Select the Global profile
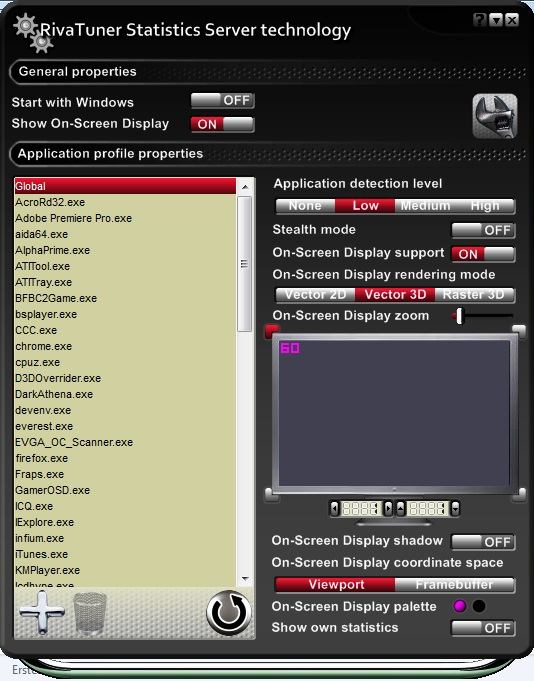 coord(125,186)
